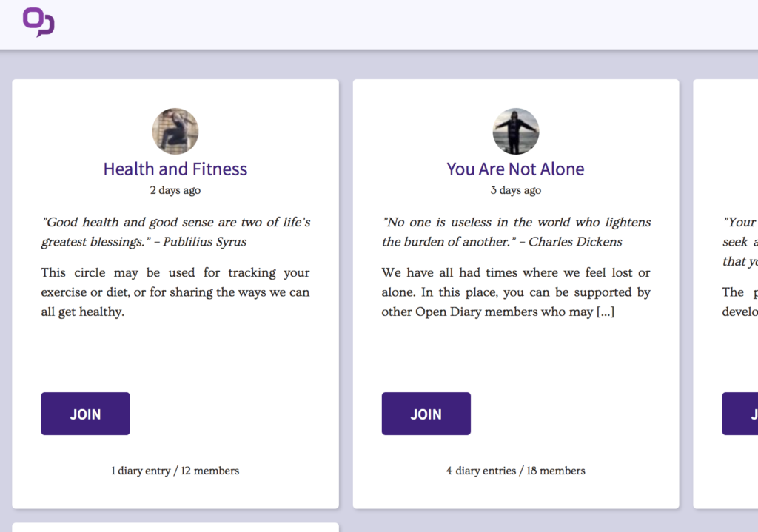Click the Open Diary logo icon
Image resolution: width=758 pixels, height=532 pixels.
38,22
